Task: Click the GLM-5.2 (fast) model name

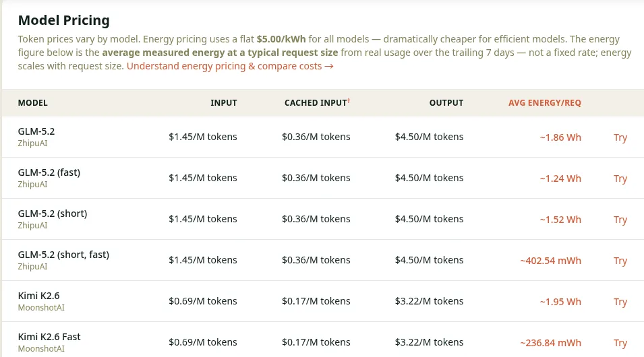Action: (x=49, y=172)
